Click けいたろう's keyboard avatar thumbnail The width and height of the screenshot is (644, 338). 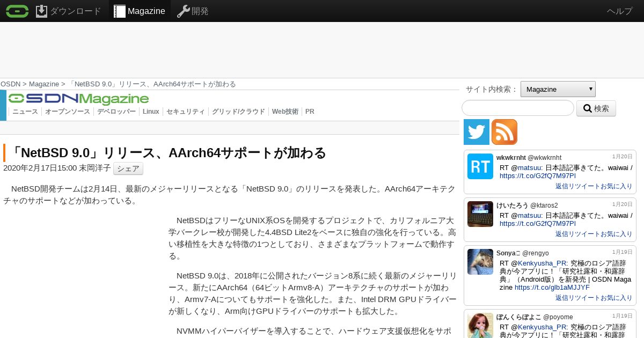point(480,214)
